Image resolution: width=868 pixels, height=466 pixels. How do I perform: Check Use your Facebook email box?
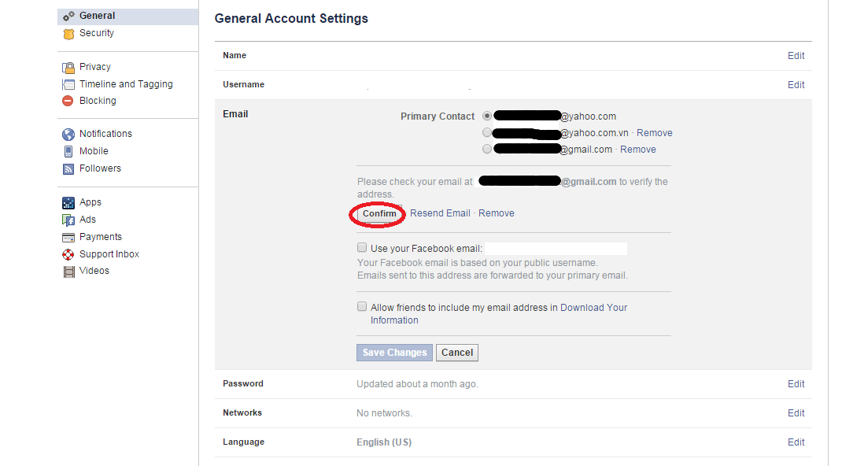[362, 247]
